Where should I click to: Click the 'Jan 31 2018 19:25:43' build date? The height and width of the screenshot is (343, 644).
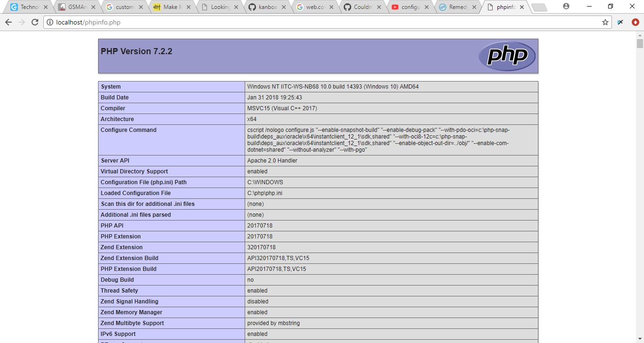[x=274, y=98]
